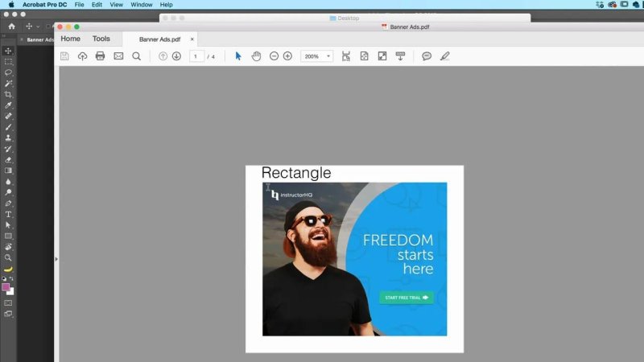Click the fit one full page icon
644x362 pixels.
pyautogui.click(x=365, y=56)
